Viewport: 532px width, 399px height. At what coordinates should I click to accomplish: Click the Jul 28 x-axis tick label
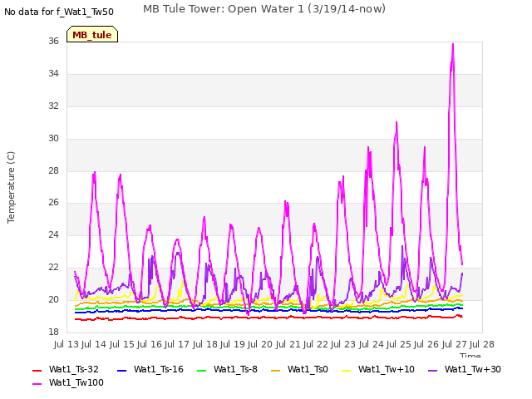tap(482, 344)
